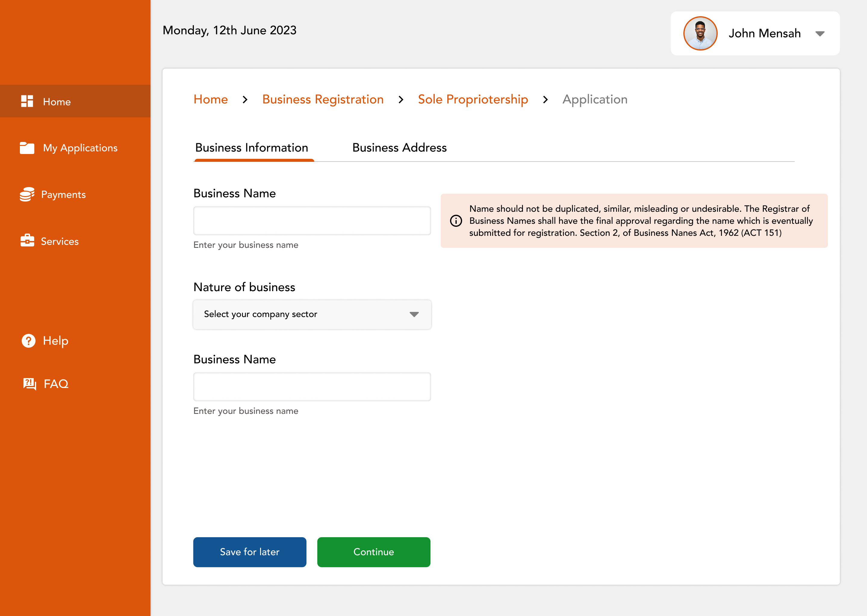
Task: Open Sole Proprietorship breadcrumb link
Action: tap(473, 99)
